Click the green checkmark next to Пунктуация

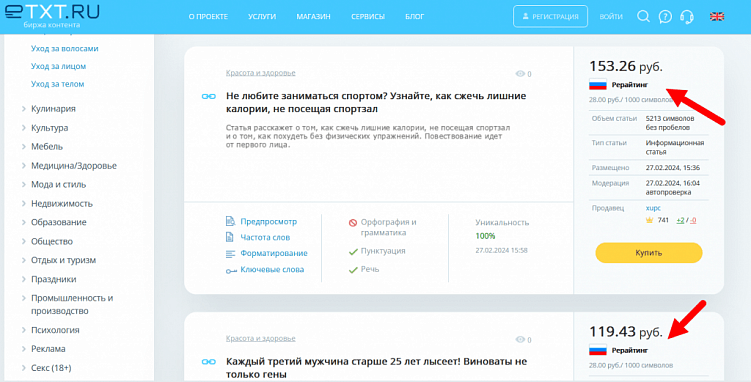(x=353, y=252)
